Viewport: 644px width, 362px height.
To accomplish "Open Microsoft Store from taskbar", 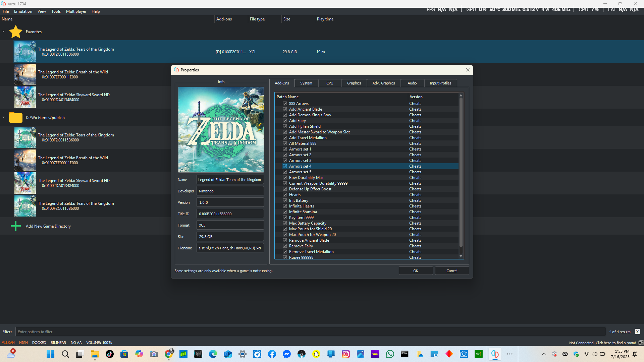I will coord(124,354).
